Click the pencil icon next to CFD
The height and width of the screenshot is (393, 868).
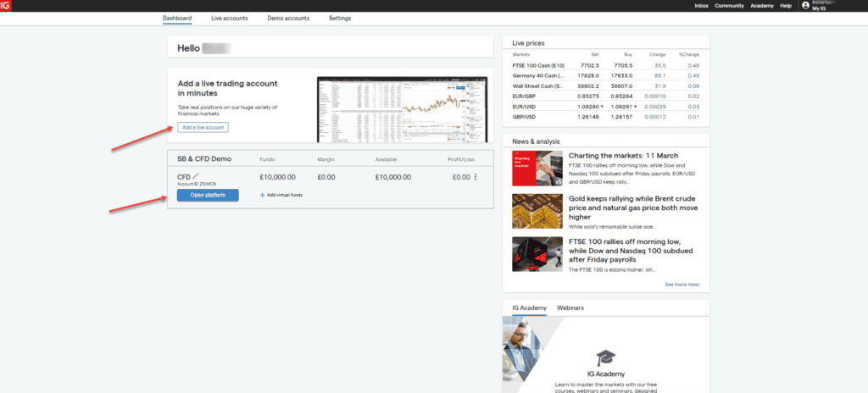[196, 176]
